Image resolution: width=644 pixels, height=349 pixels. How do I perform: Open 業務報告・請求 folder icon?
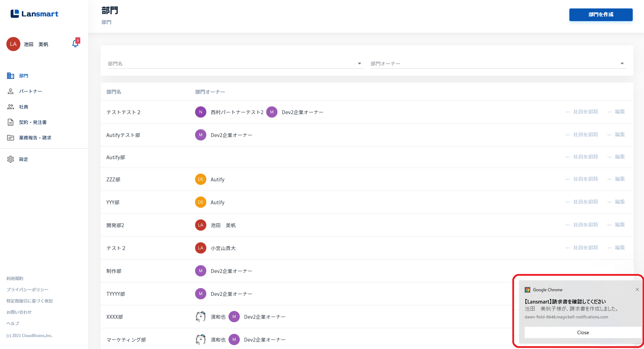tap(11, 138)
